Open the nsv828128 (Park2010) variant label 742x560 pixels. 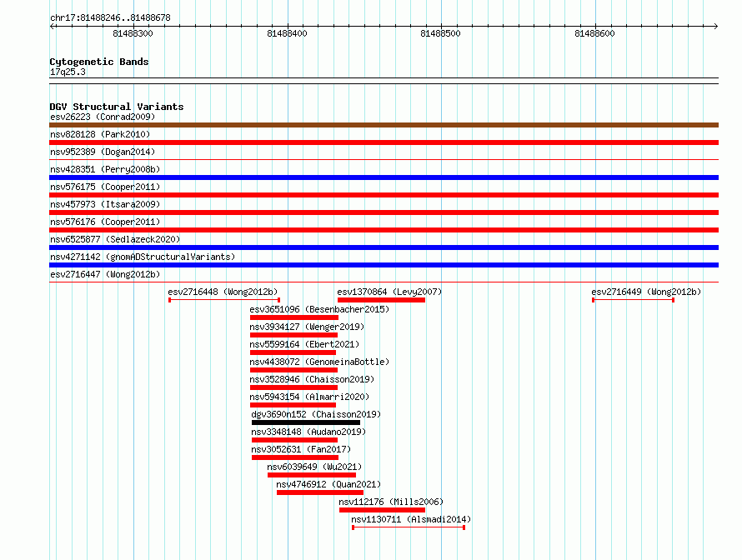click(100, 134)
